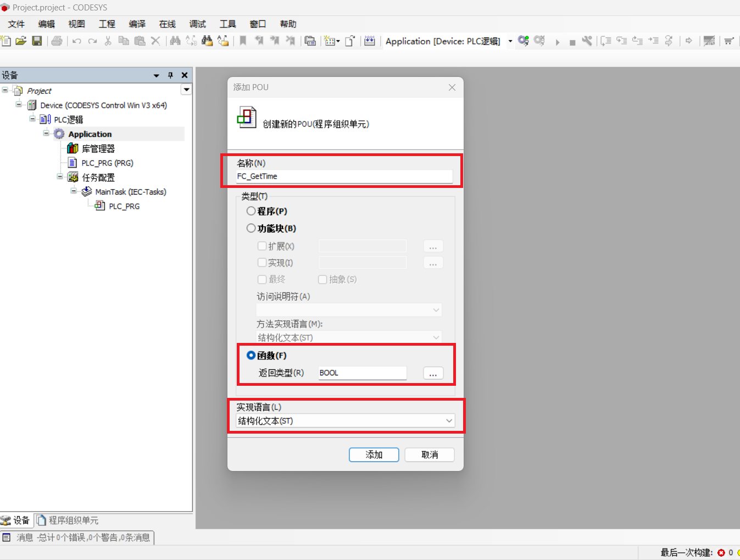Click 添加 button in dialog
Screen dimensions: 740x560
374,454
